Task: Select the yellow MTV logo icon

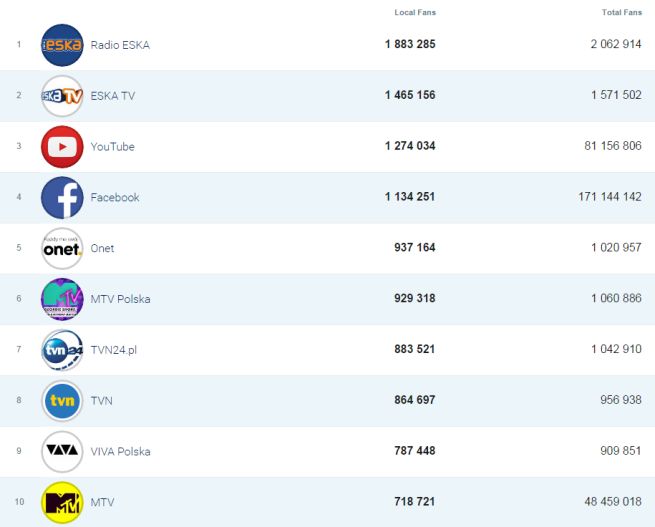Action: [x=62, y=502]
